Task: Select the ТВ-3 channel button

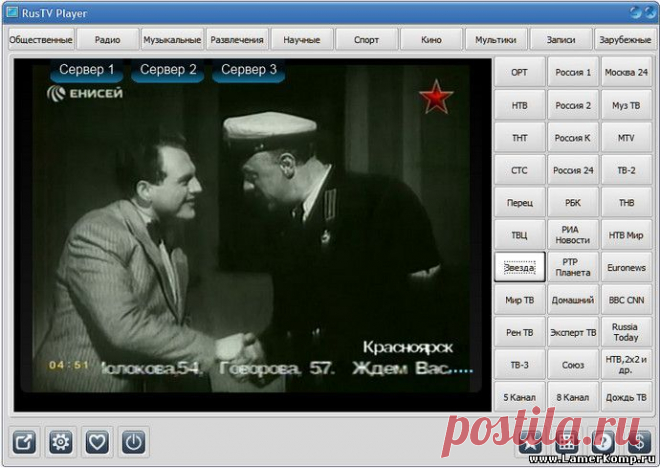Action: pos(519,364)
